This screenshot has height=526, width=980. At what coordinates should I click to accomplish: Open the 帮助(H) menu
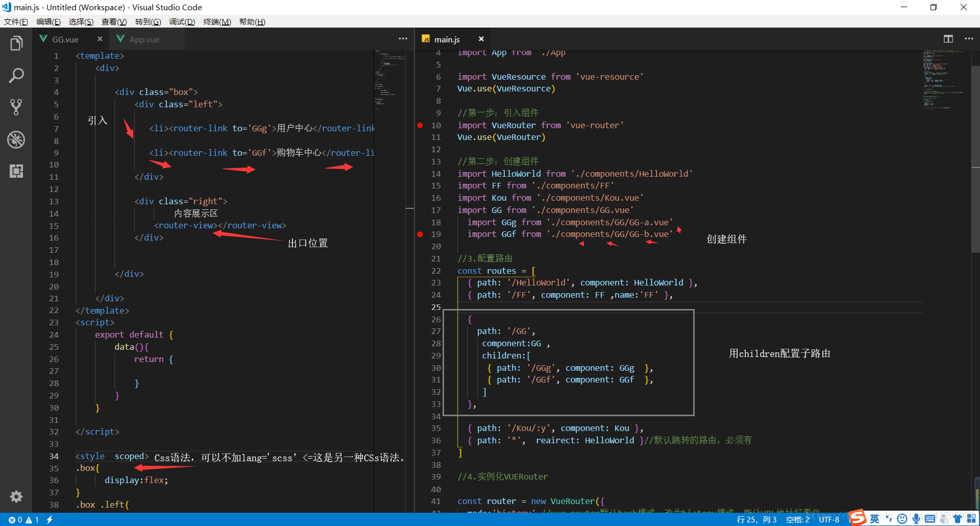click(252, 22)
